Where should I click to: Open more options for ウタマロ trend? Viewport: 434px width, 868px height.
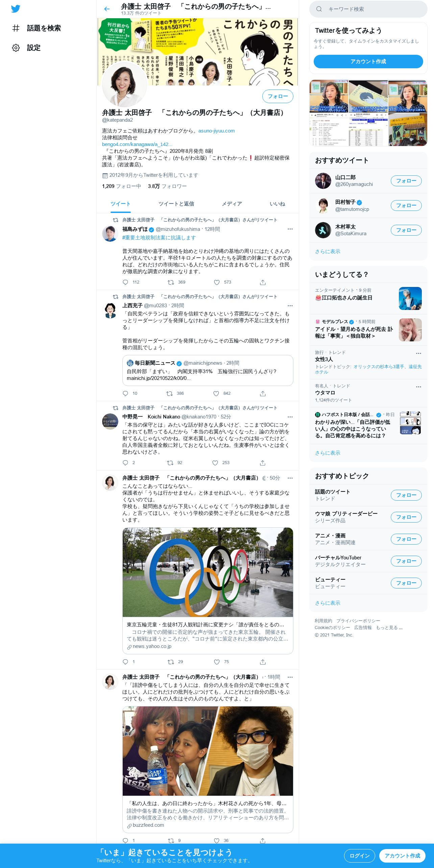[418, 387]
